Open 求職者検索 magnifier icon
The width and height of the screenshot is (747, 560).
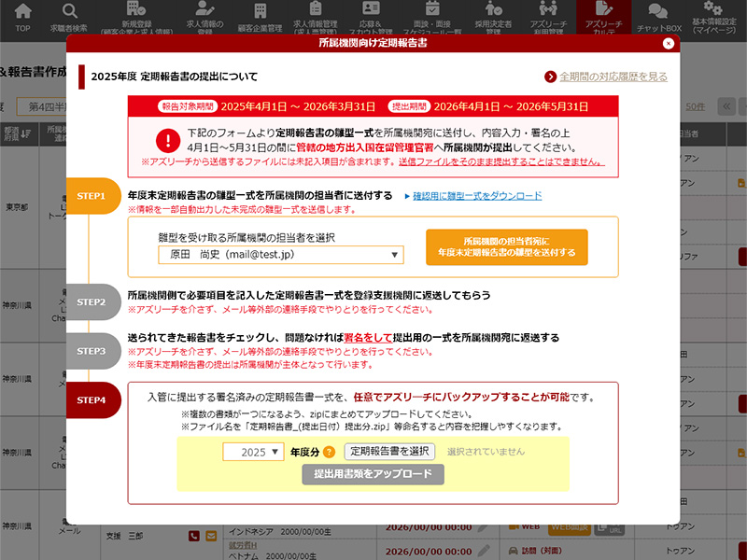pyautogui.click(x=69, y=11)
